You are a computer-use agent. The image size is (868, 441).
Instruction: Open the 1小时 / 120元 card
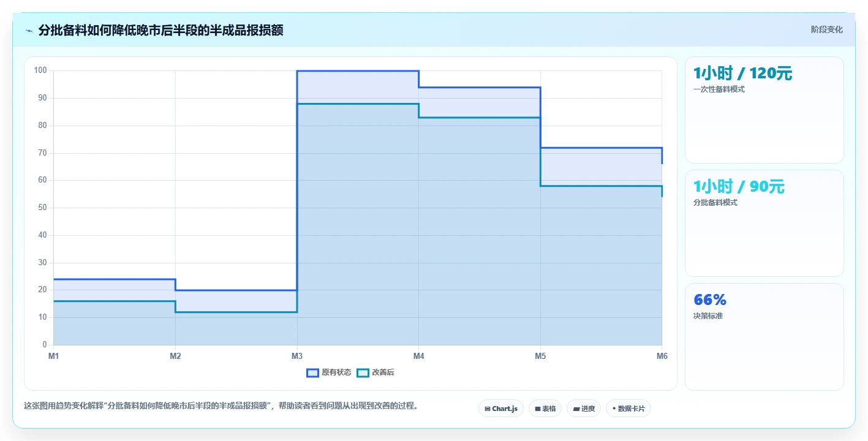point(764,110)
